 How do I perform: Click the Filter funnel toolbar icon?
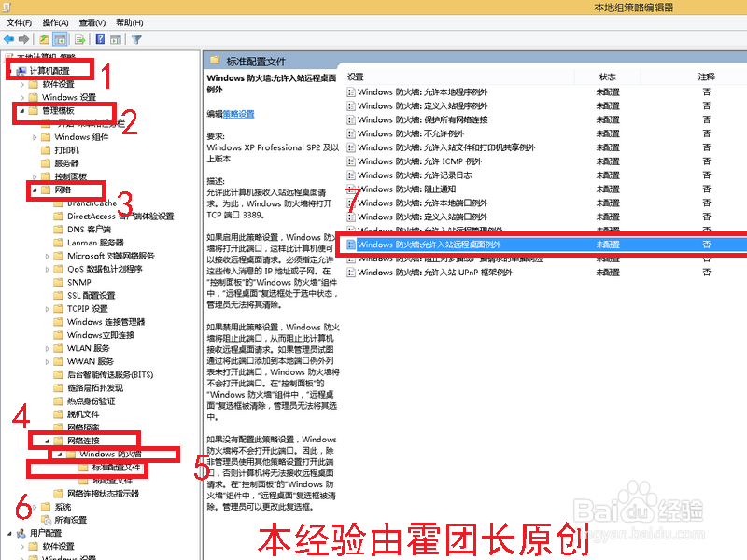click(136, 39)
